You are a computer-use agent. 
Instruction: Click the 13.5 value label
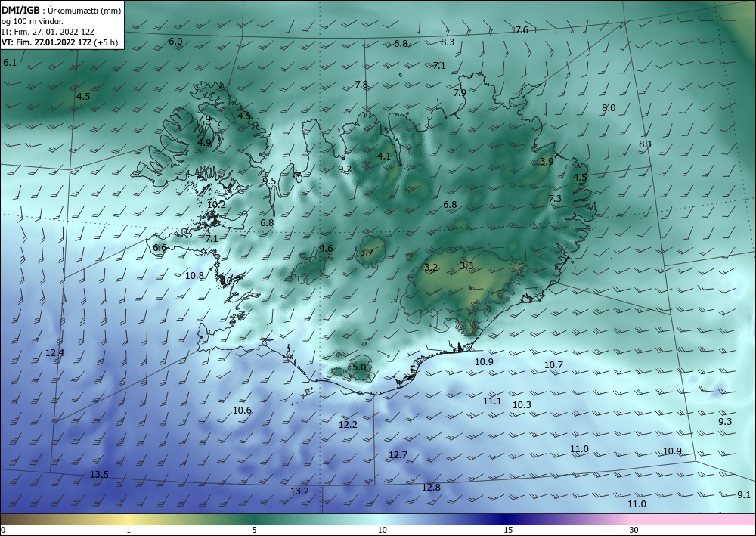click(x=99, y=475)
